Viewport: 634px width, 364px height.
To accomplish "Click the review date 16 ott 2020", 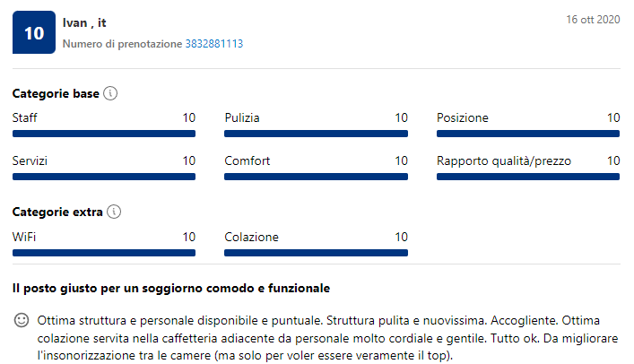I will pos(593,20).
